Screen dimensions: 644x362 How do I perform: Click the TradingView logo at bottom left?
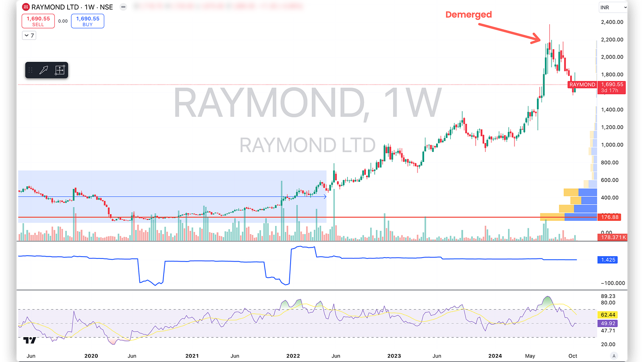pos(30,340)
